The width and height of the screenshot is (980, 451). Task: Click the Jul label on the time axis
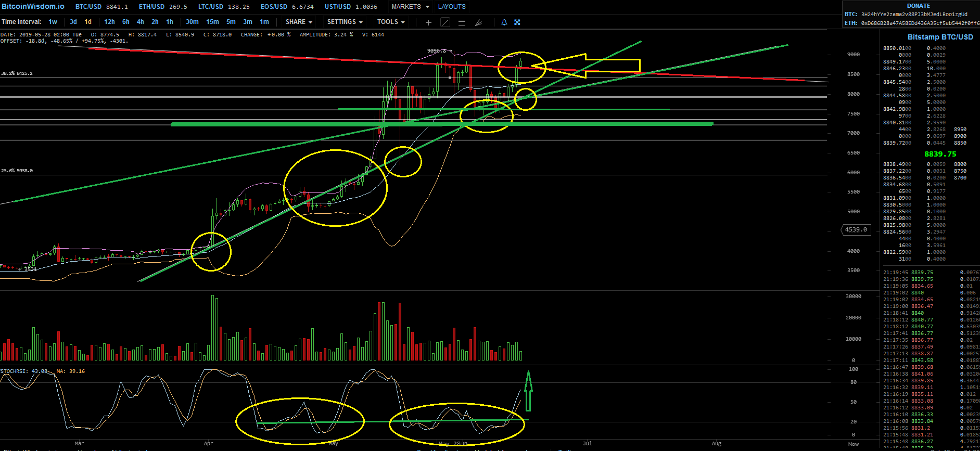coord(588,444)
